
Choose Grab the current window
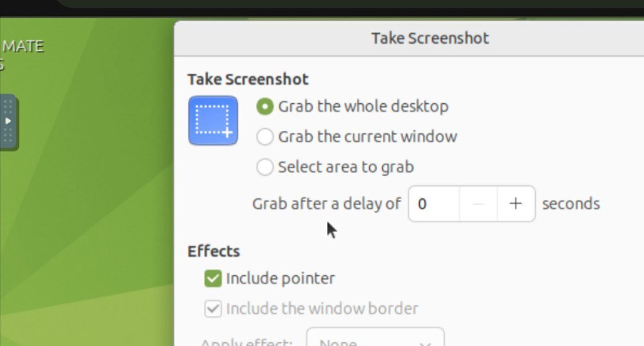tap(265, 136)
